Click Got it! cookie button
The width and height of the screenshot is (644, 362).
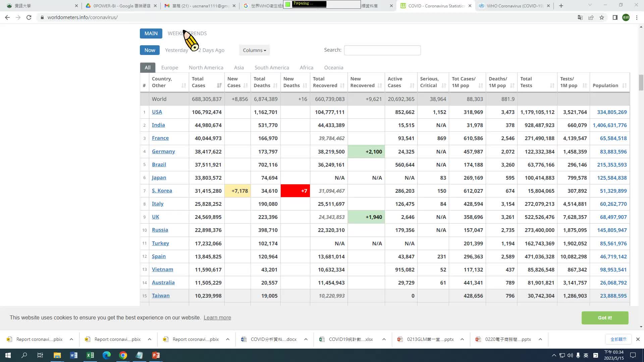click(605, 318)
